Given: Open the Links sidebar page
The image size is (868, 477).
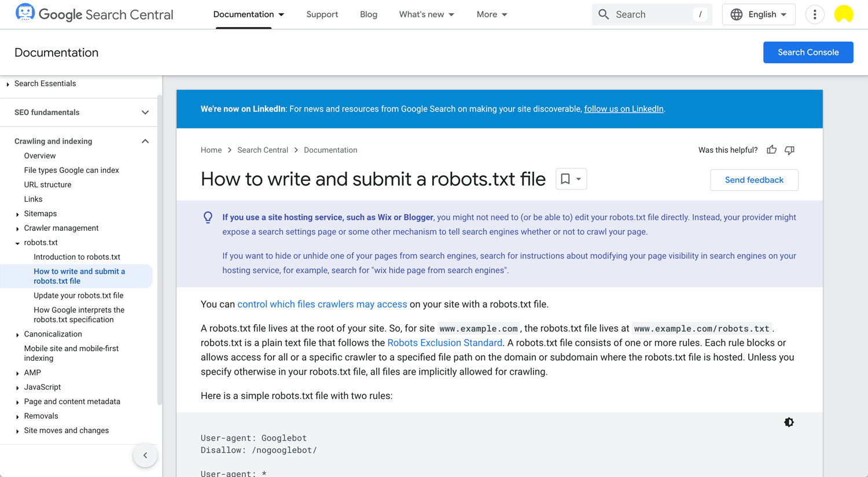Looking at the screenshot, I should pyautogui.click(x=33, y=199).
